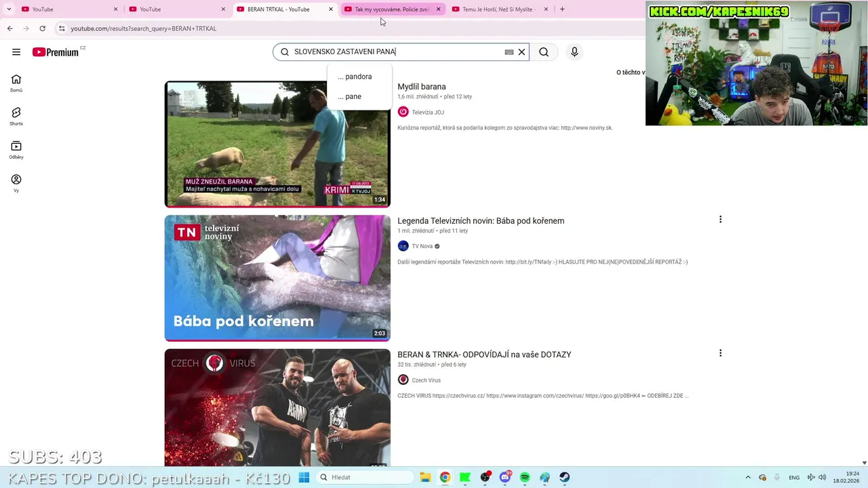Click the page scrollbar down arrow
Image resolution: width=868 pixels, height=488 pixels.
[x=864, y=462]
